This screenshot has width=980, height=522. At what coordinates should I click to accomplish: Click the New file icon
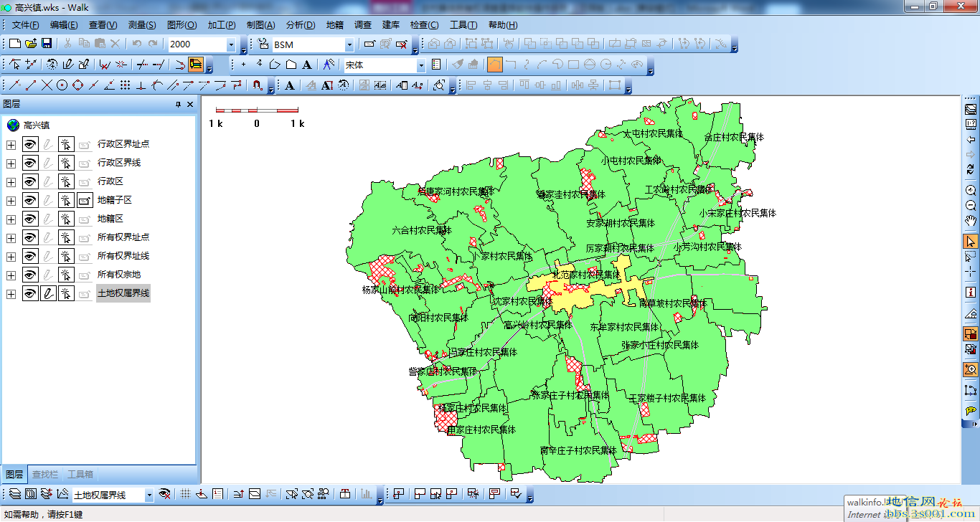pyautogui.click(x=15, y=44)
